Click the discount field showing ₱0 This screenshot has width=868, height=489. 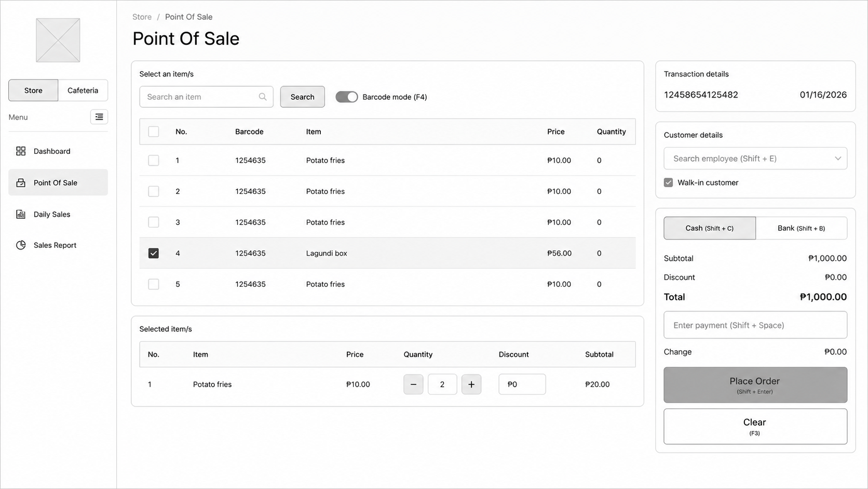(x=522, y=385)
